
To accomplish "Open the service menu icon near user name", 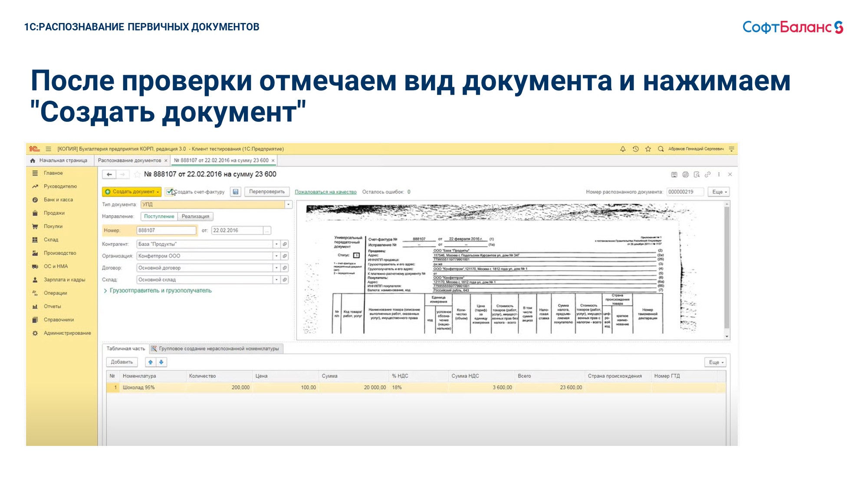I will (731, 149).
